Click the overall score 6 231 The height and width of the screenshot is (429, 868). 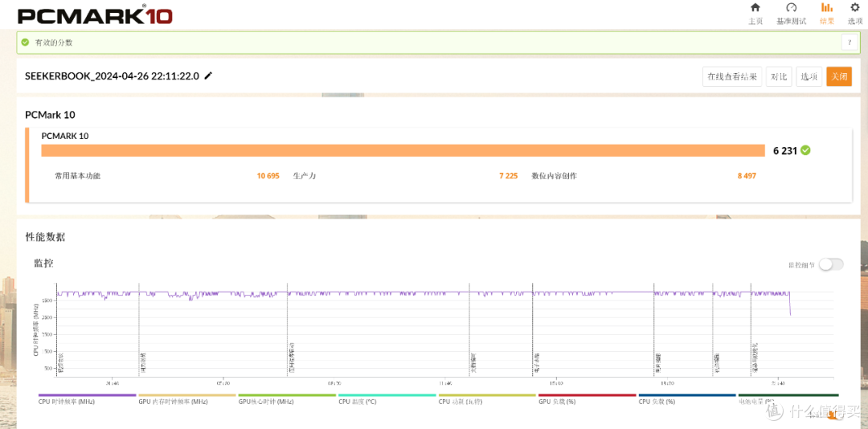click(785, 150)
